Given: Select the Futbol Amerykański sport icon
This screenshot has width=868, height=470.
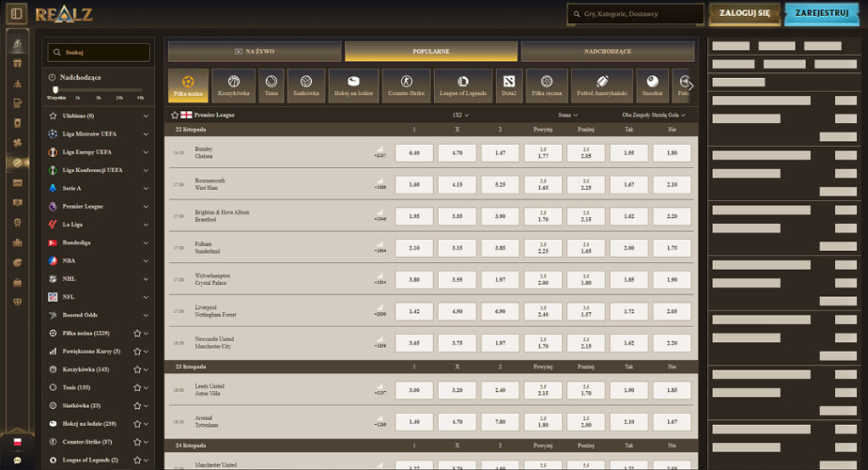Looking at the screenshot, I should (603, 86).
